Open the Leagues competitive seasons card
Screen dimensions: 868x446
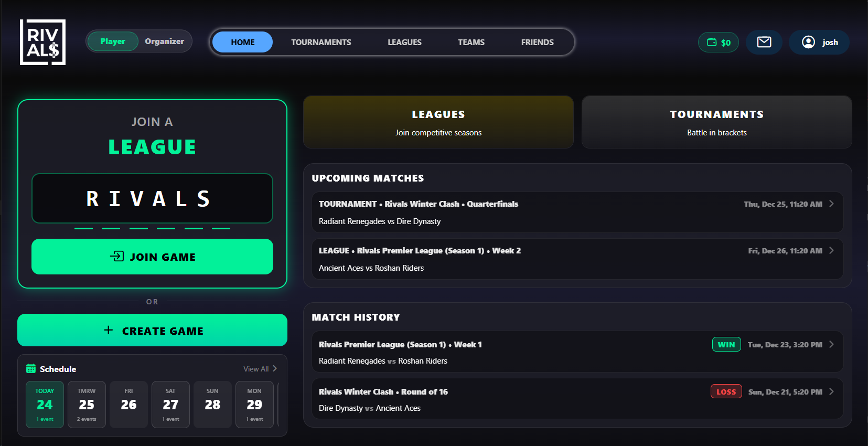438,122
